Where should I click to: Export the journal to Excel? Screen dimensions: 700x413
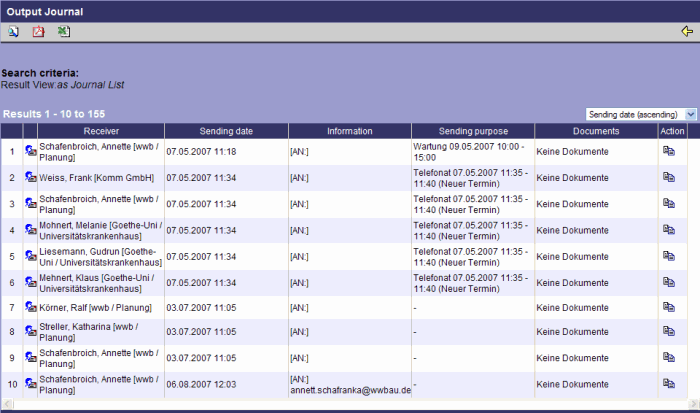(64, 32)
